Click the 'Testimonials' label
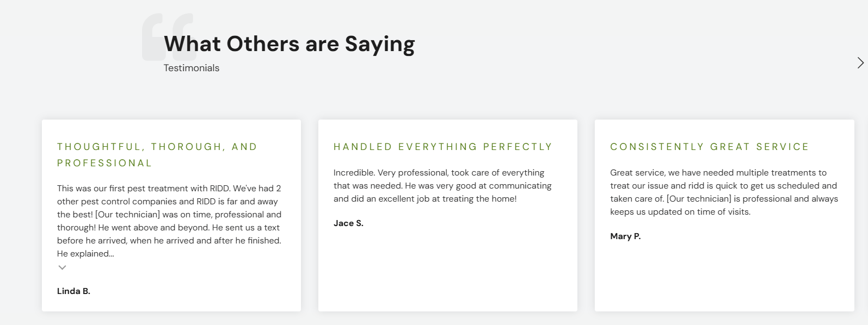The image size is (868, 325). pyautogui.click(x=191, y=67)
